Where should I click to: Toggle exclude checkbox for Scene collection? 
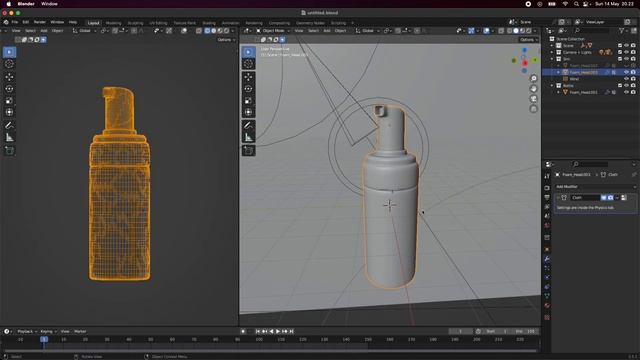coord(620,46)
